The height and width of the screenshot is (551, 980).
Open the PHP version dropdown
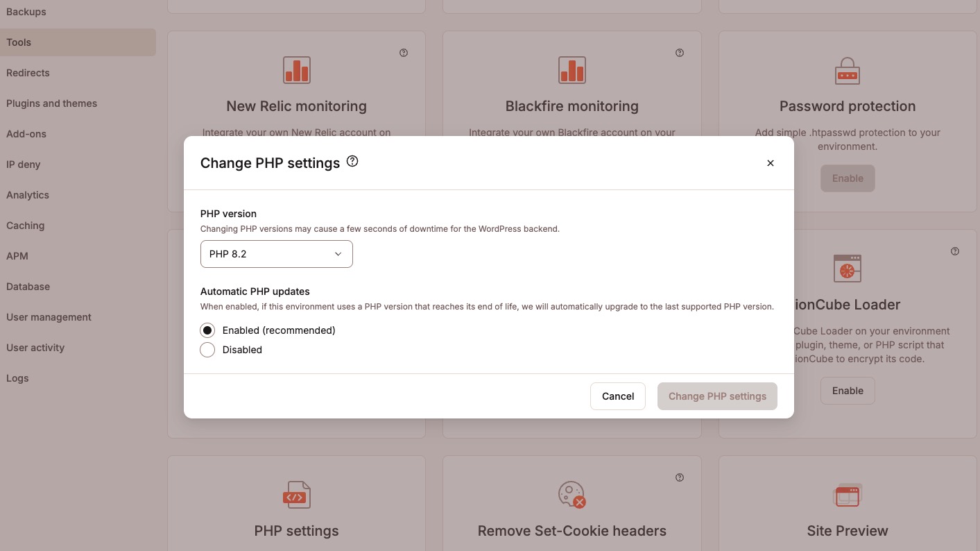point(276,254)
